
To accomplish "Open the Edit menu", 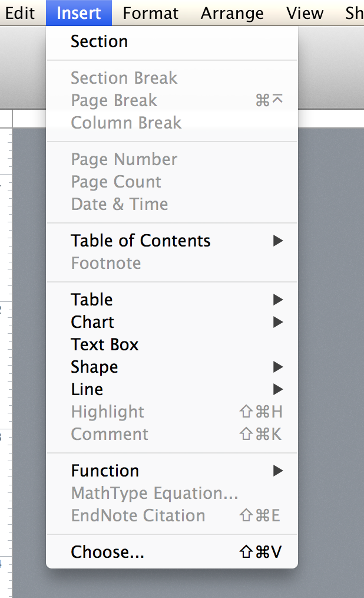I will (x=20, y=12).
